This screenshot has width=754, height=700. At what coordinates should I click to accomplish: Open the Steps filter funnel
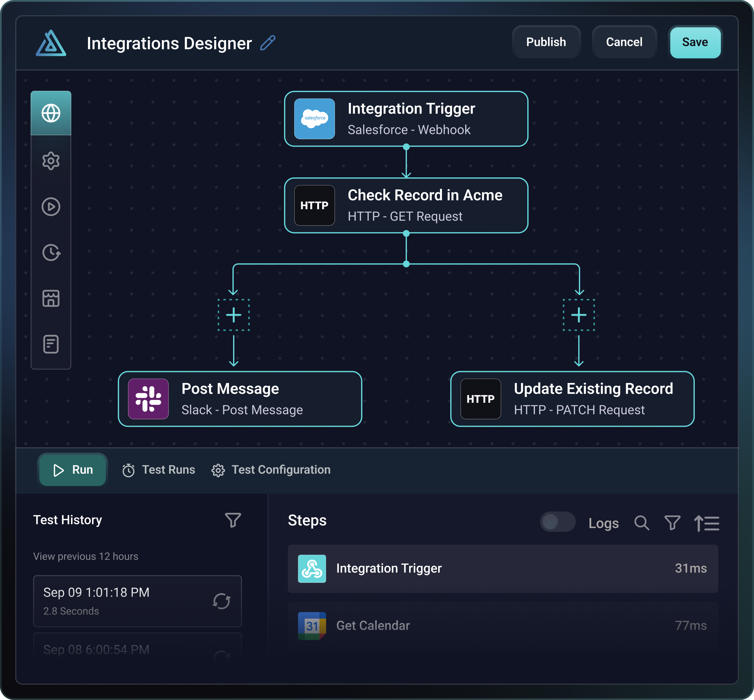pos(672,523)
